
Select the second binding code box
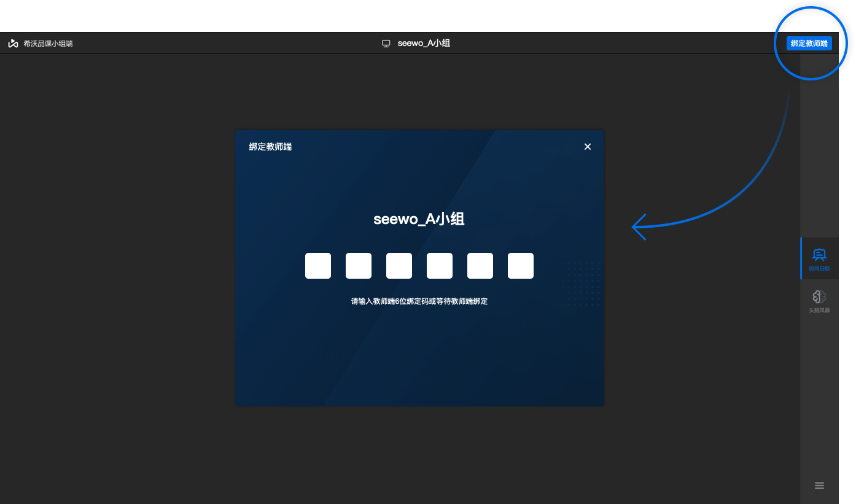359,266
